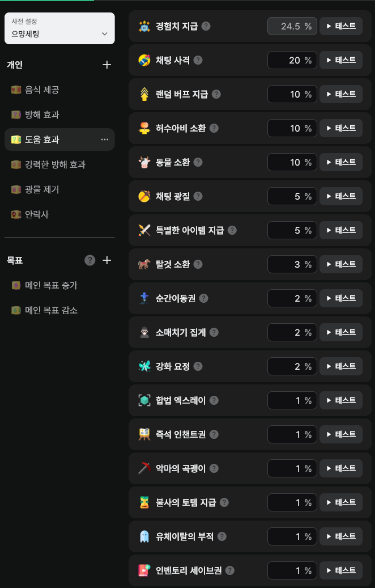Click the help icon beside 불사의 토템 지급
375x588 pixels.
[x=224, y=502]
